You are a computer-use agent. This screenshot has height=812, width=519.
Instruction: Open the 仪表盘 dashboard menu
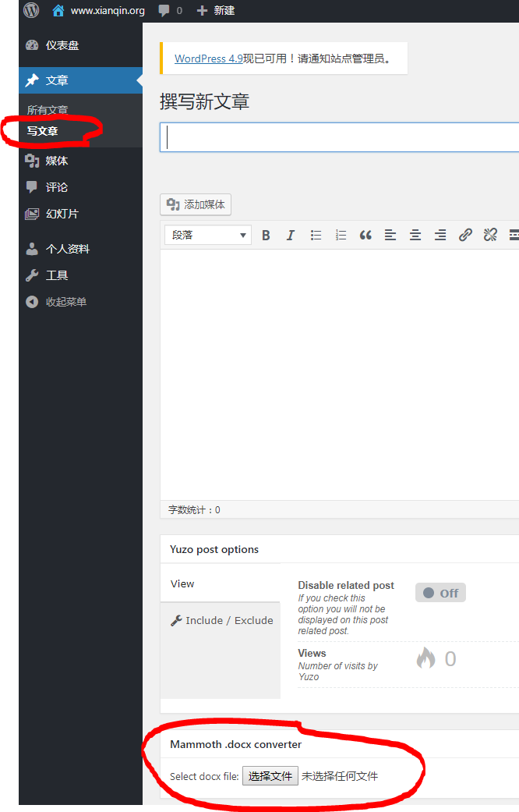(x=80, y=45)
